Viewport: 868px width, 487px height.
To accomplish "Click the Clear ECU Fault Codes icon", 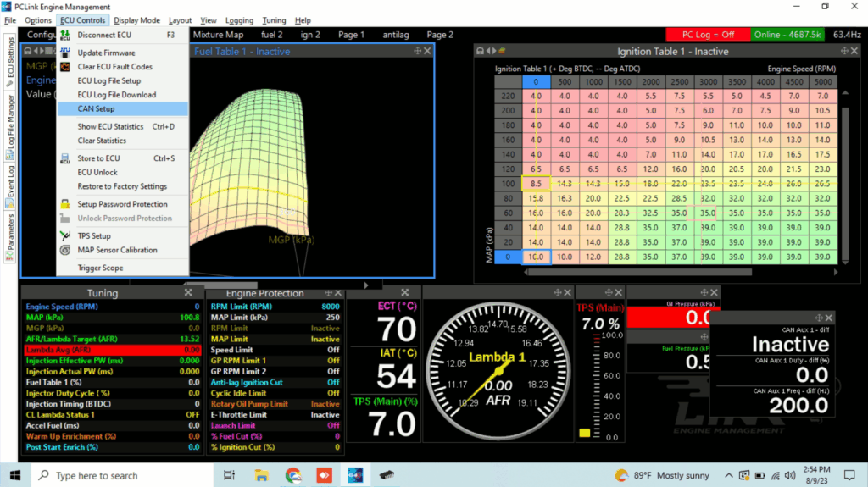I will pos(65,67).
